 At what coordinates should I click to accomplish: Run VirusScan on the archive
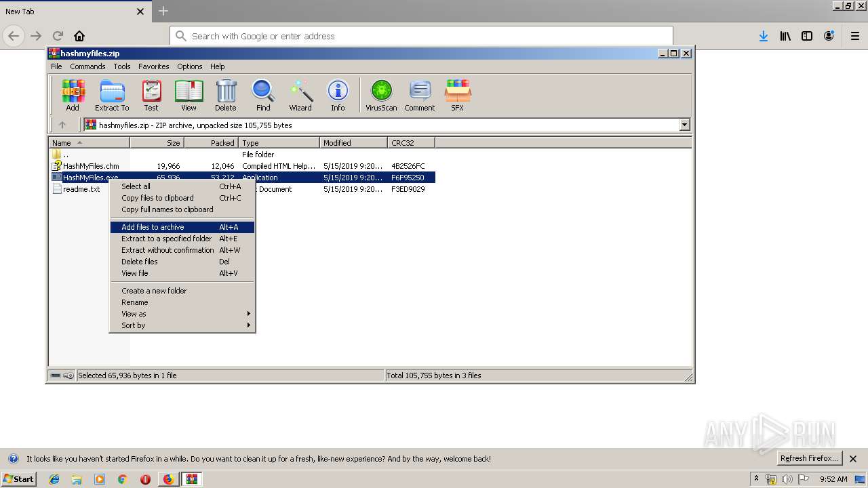coord(381,95)
